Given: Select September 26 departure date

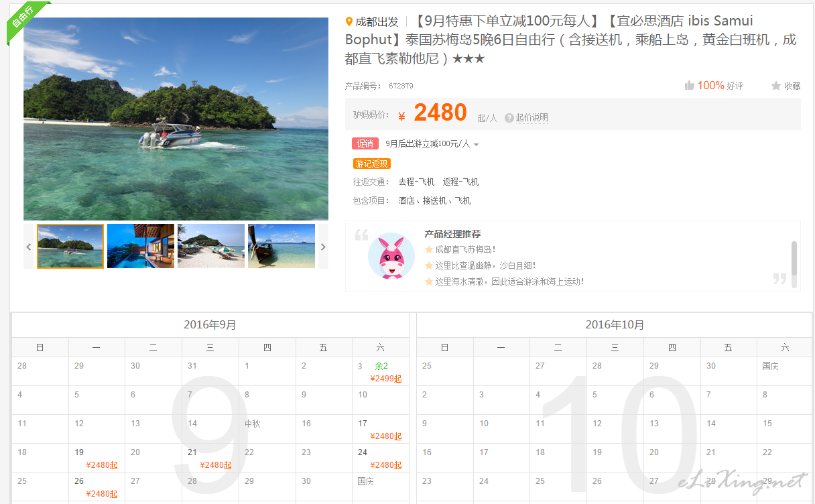Looking at the screenshot, I should (97, 487).
